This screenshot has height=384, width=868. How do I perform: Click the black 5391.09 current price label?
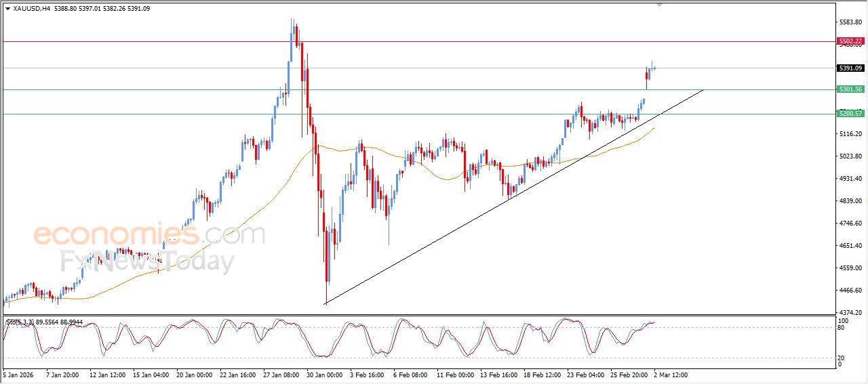click(x=851, y=68)
